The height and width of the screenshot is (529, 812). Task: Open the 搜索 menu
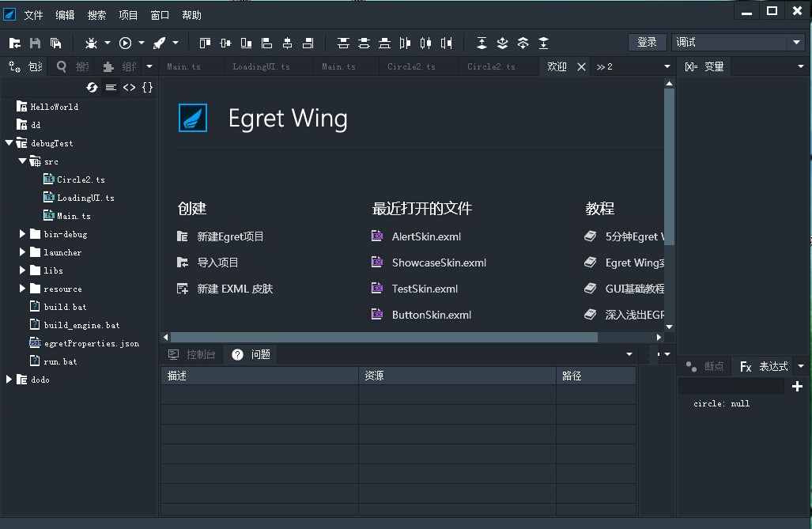point(96,15)
